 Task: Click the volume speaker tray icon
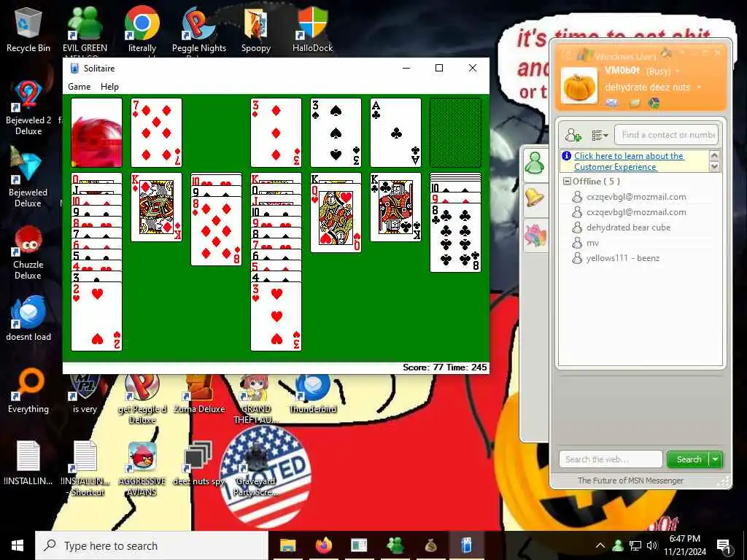(x=651, y=545)
